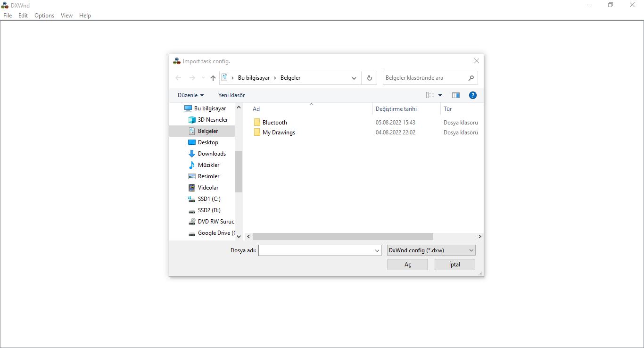Refresh the folder view

pos(369,78)
